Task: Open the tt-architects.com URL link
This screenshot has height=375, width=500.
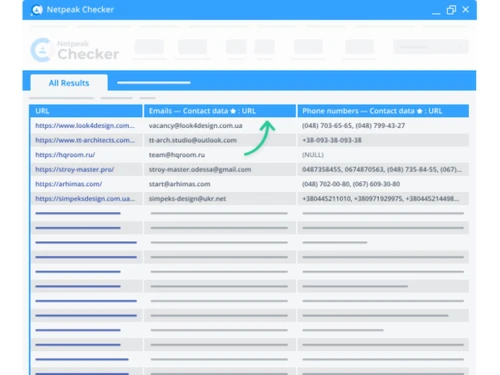Action: [85, 140]
